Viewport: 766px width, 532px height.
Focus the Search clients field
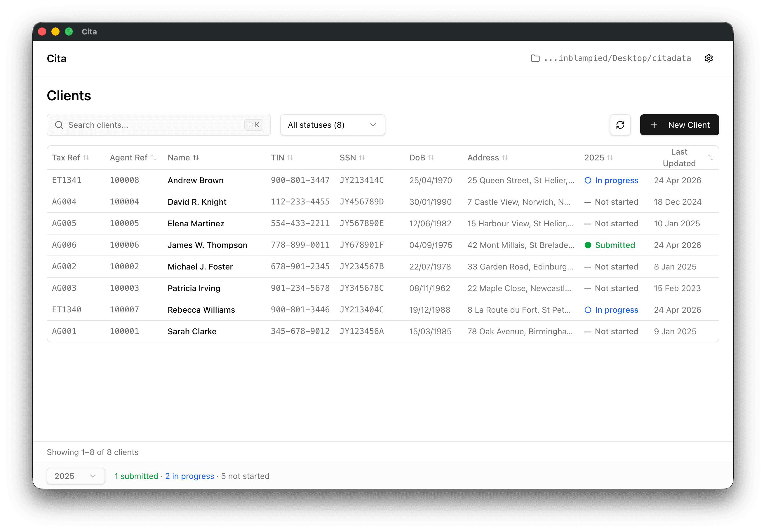click(x=159, y=125)
